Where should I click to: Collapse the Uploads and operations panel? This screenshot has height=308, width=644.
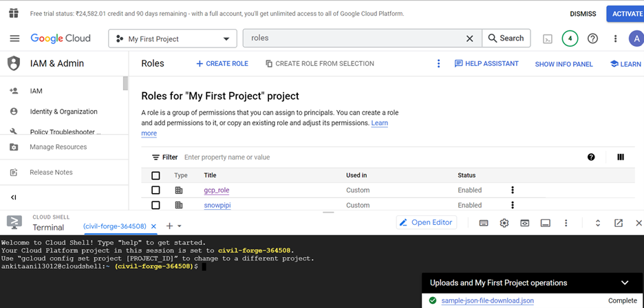(625, 283)
